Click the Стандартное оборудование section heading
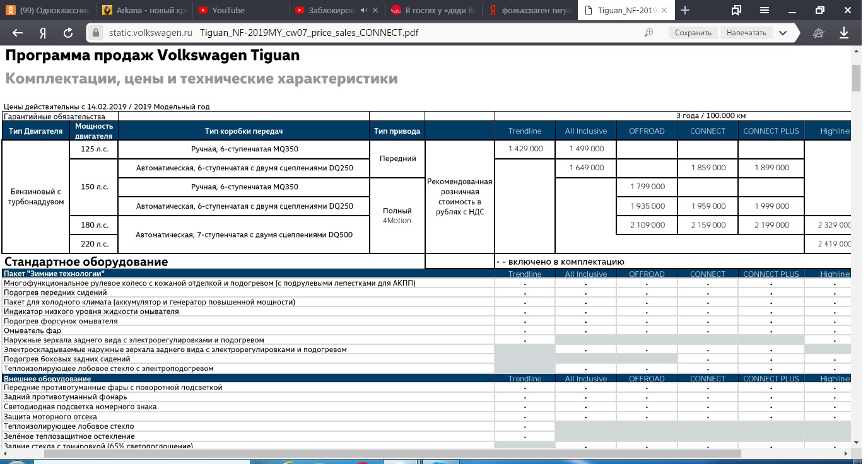Screen dimensions: 868x464 click(86, 262)
